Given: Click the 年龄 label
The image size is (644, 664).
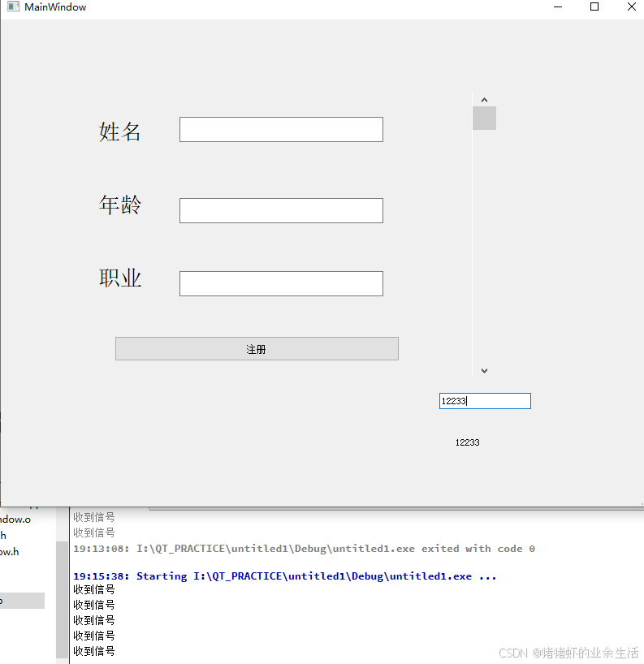Looking at the screenshot, I should pos(120,205).
